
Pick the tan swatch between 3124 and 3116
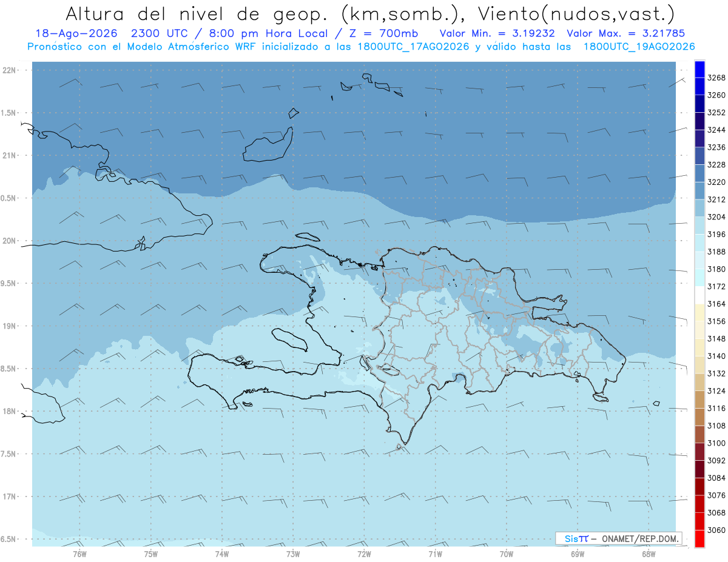click(699, 400)
